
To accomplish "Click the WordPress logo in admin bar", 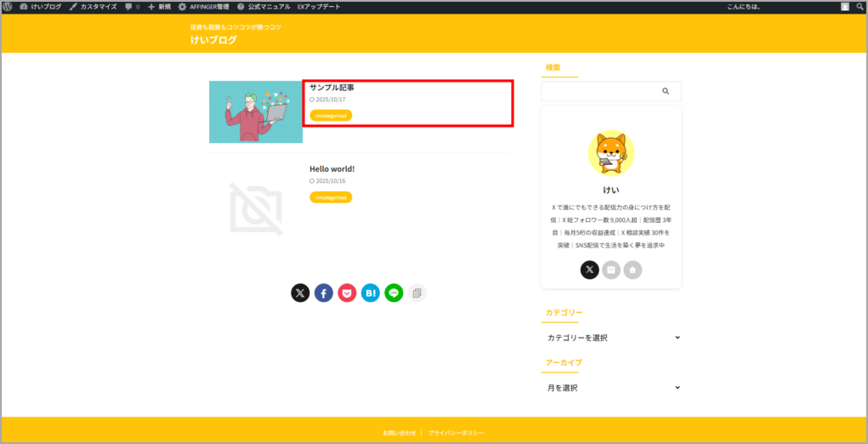I will (x=9, y=7).
